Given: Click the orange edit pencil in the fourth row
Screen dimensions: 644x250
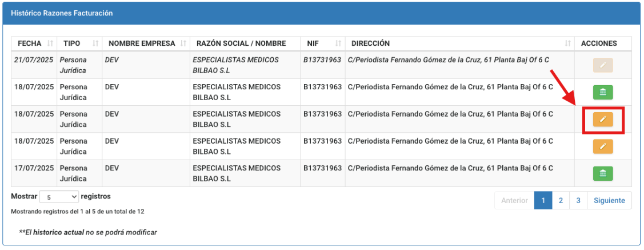Looking at the screenshot, I should pos(603,146).
